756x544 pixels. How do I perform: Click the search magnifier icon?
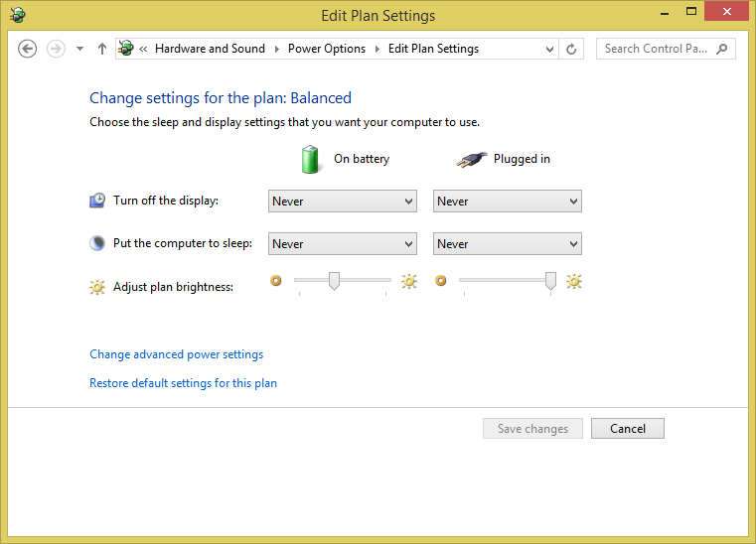pyautogui.click(x=722, y=49)
